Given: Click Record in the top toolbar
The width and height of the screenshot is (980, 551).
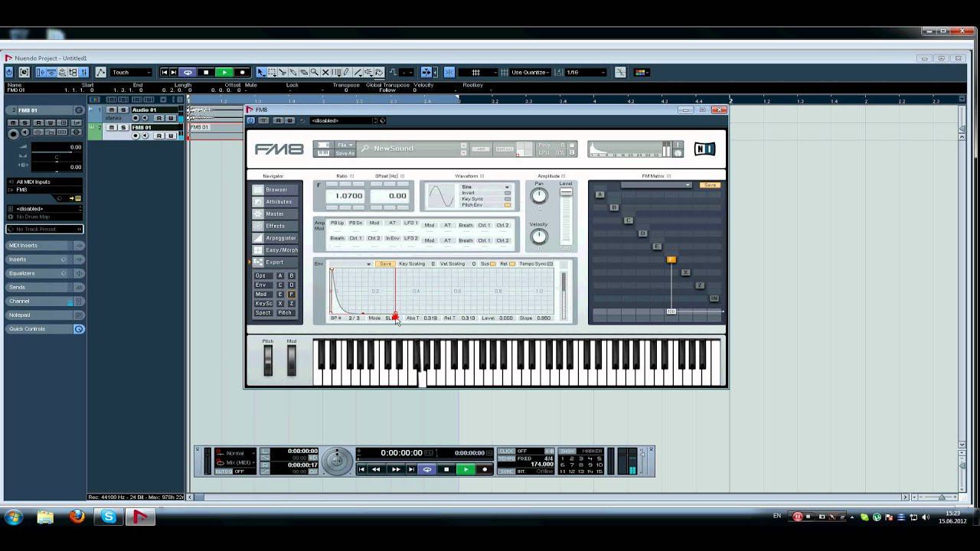Looking at the screenshot, I should 243,72.
